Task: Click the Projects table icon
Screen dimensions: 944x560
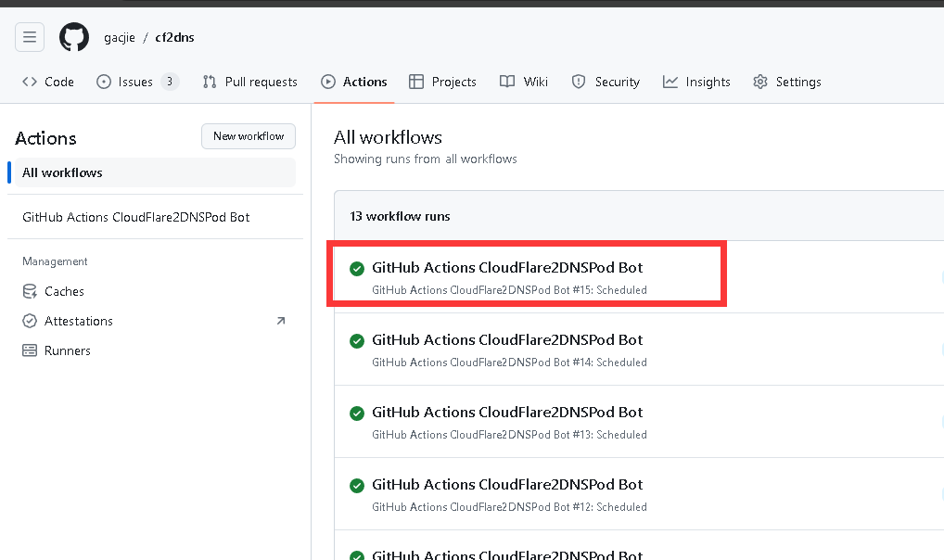Action: click(416, 82)
